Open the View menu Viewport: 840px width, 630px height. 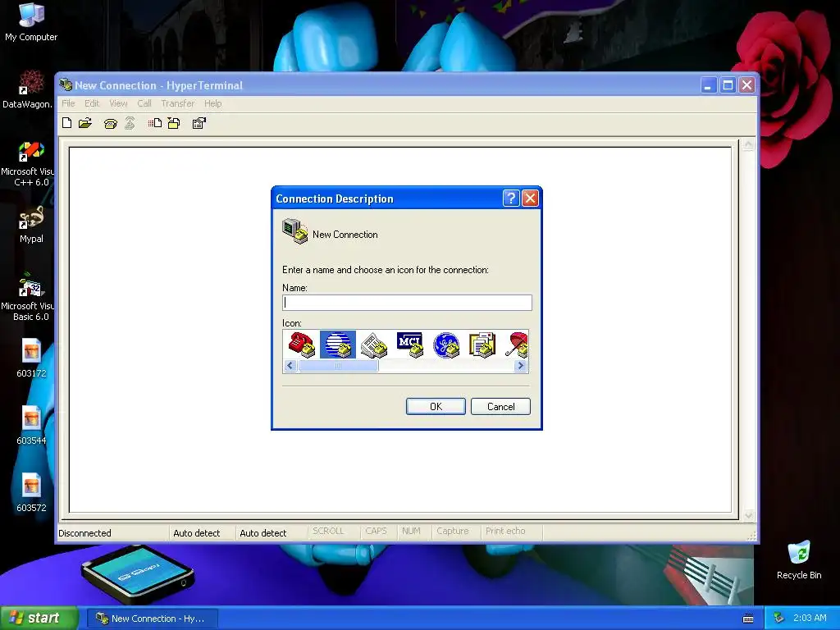pos(118,103)
